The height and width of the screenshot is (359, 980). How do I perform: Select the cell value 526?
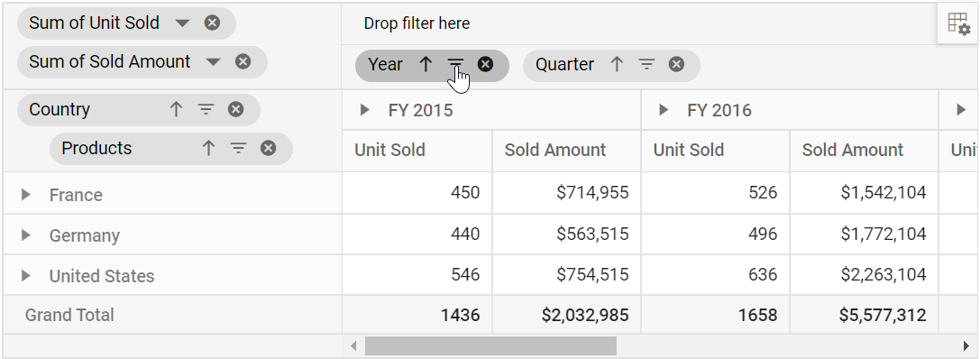(715, 193)
